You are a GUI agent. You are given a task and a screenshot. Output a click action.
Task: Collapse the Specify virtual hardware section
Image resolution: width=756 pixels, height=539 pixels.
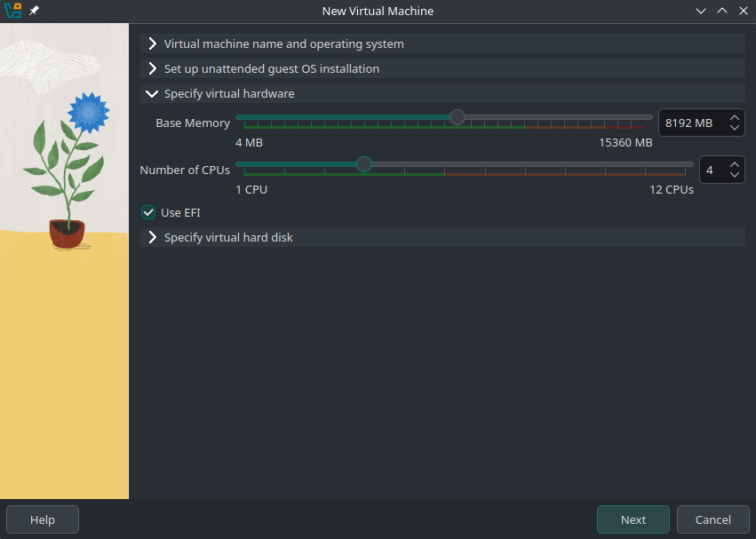tap(228, 93)
